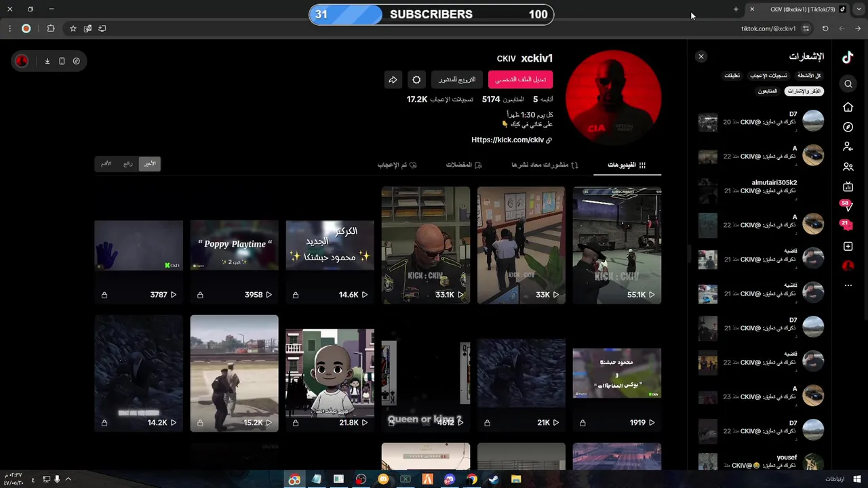Open the Windows Start button
868x488 pixels.
(858, 479)
